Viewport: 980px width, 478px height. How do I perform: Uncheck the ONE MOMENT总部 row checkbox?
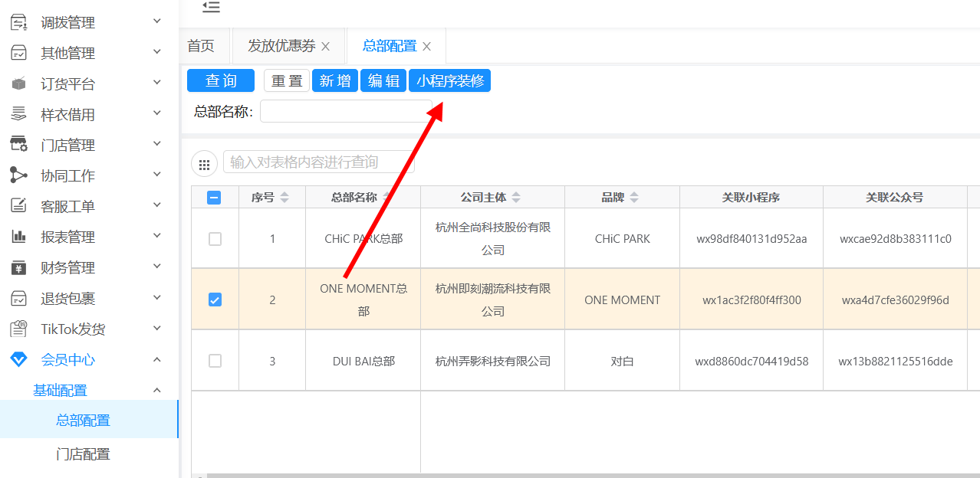pos(215,300)
